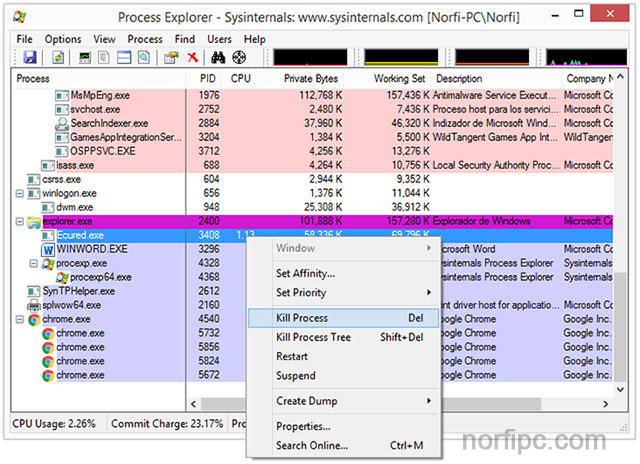Viewport: 640px width, 464px height.
Task: Click the horizontal scrollbar right arrow
Action: [x=606, y=404]
